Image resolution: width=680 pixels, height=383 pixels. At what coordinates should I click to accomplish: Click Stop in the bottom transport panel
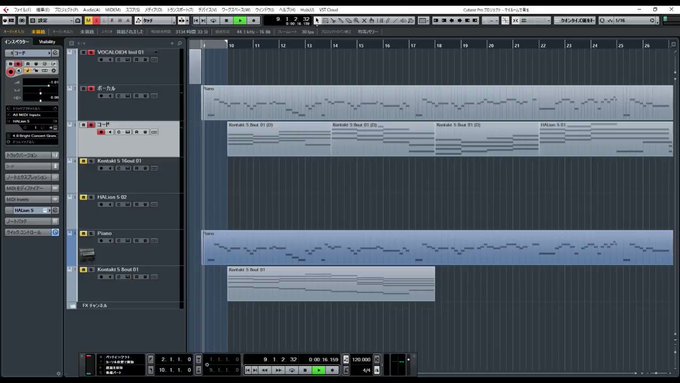305,370
